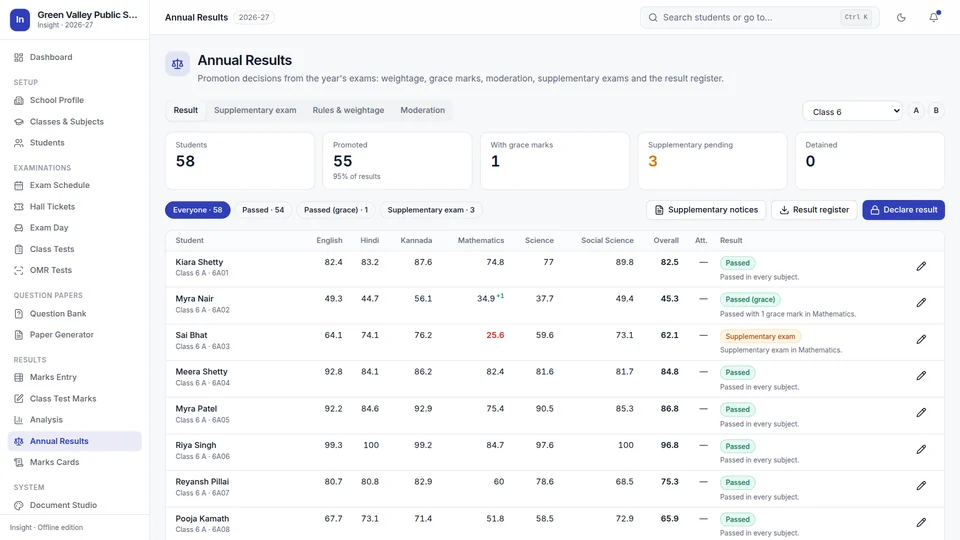
Task: Click the Detained stats card
Action: pyautogui.click(x=869, y=161)
